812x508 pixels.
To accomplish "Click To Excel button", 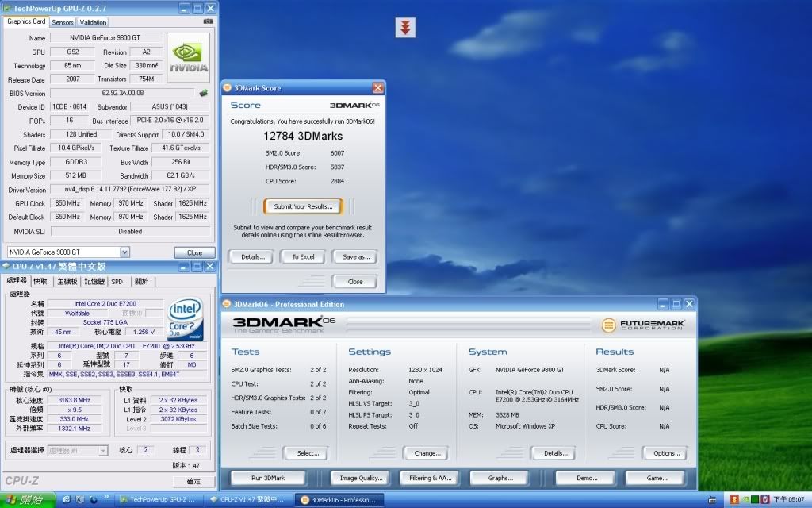I will (x=304, y=256).
